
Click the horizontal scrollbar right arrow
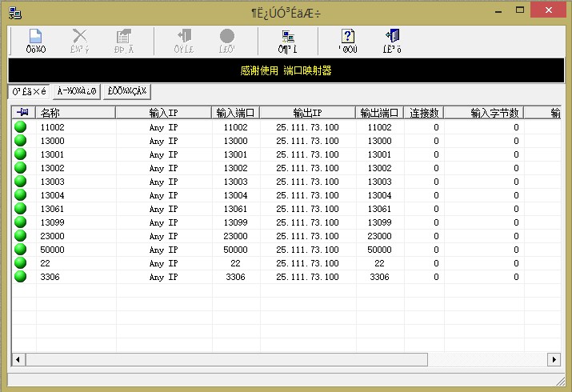[x=554, y=359]
